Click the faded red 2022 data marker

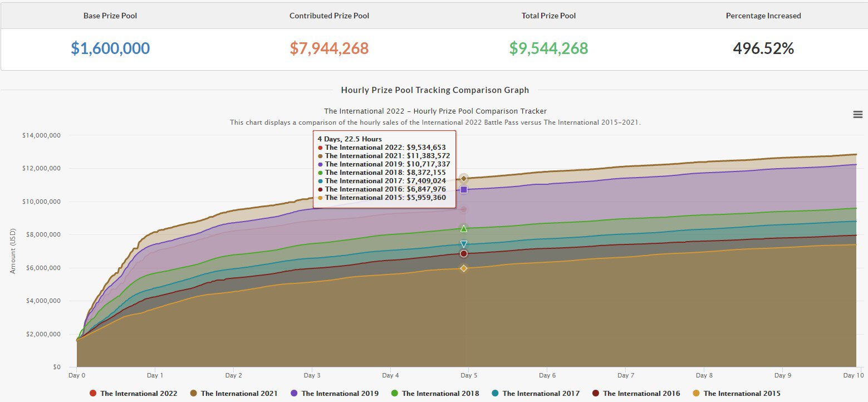pyautogui.click(x=464, y=209)
